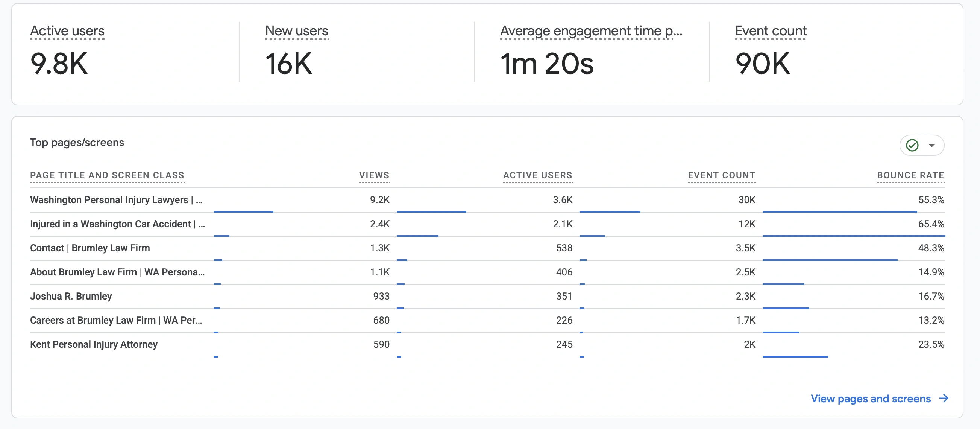Click the arrow icon after View pages and screens
The height and width of the screenshot is (429, 980).
(944, 398)
